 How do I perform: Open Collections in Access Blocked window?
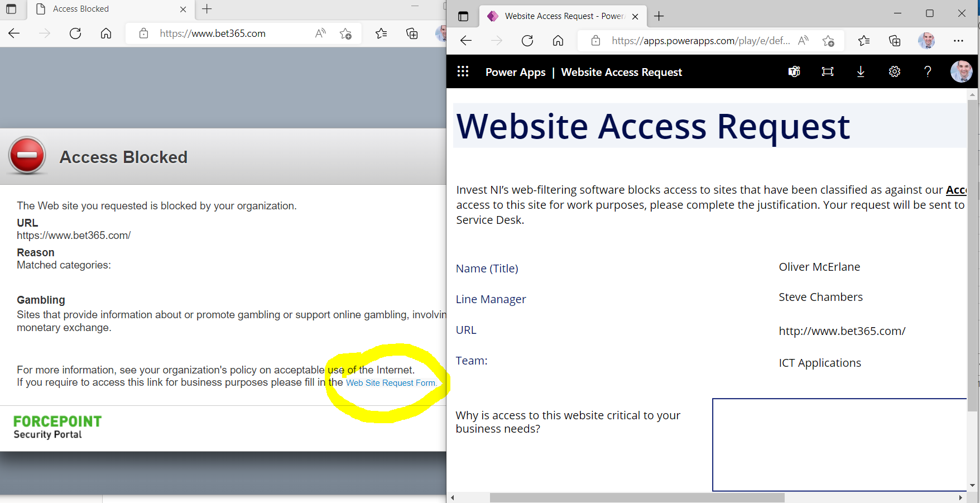pos(412,33)
